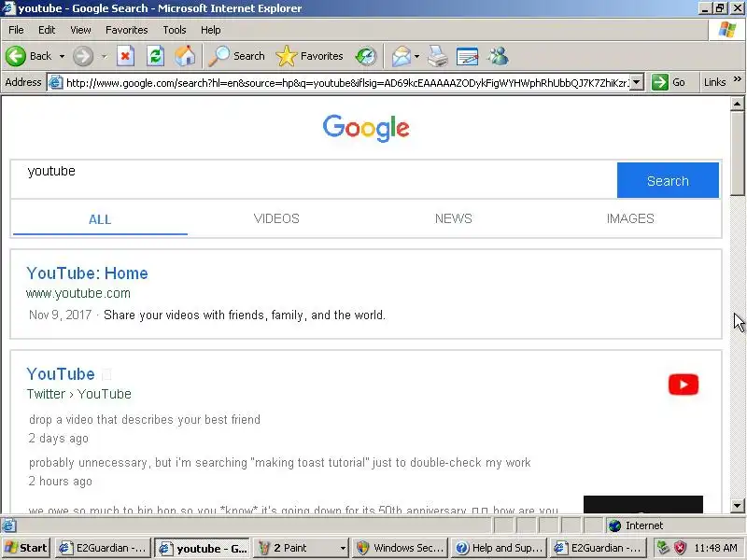Open the Favorites menu

point(127,30)
